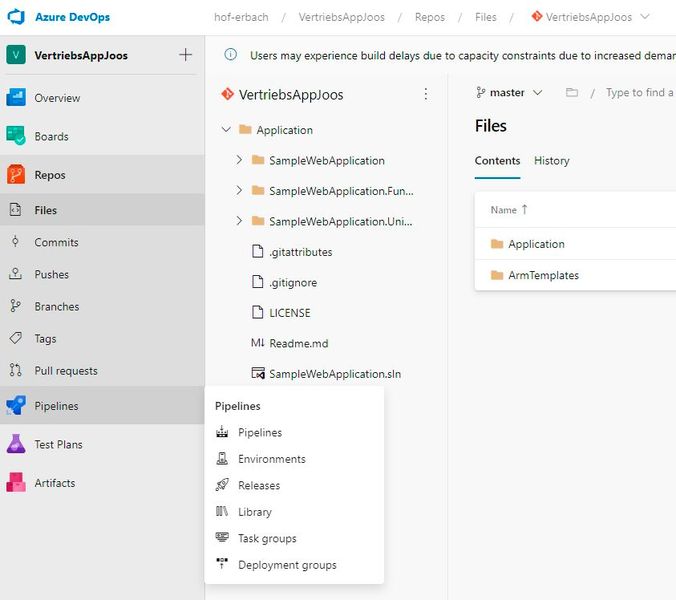
Task: Expand the SampleWebApplication.Uni... folder
Action: [239, 221]
